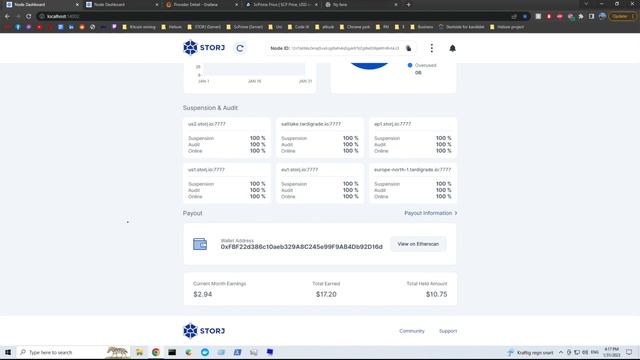Expand Payout Information chevron arrow
This screenshot has height=360, width=640.
tap(456, 213)
